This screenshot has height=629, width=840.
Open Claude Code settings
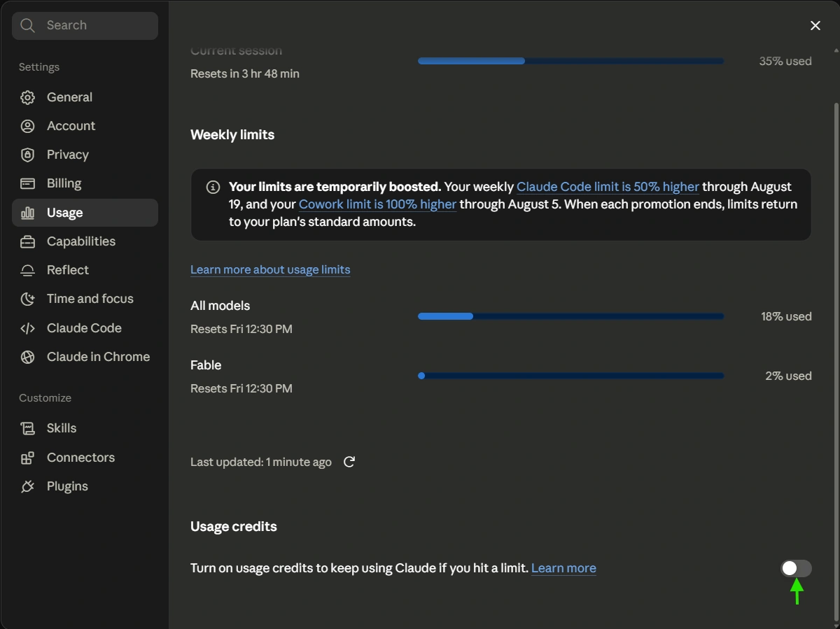click(85, 328)
